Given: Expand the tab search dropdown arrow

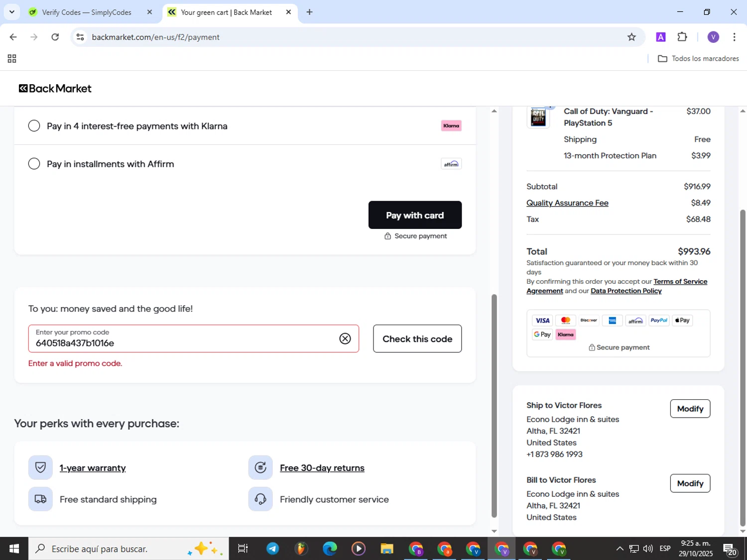Looking at the screenshot, I should pos(11,12).
